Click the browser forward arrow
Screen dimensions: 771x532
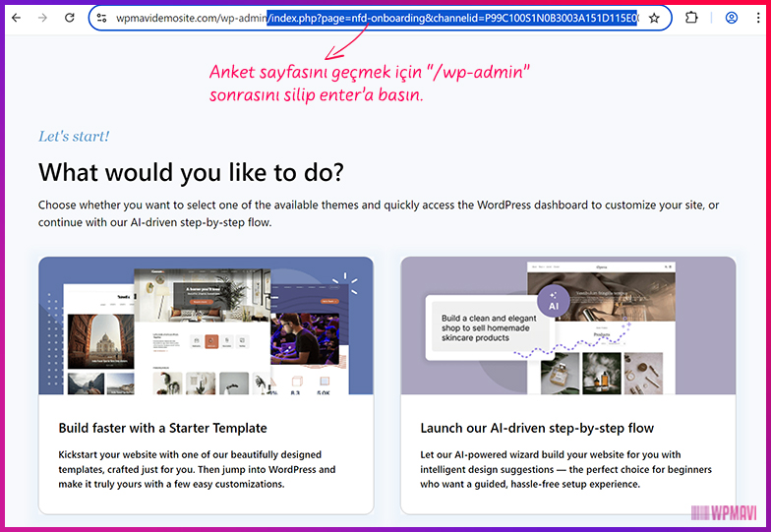point(42,18)
